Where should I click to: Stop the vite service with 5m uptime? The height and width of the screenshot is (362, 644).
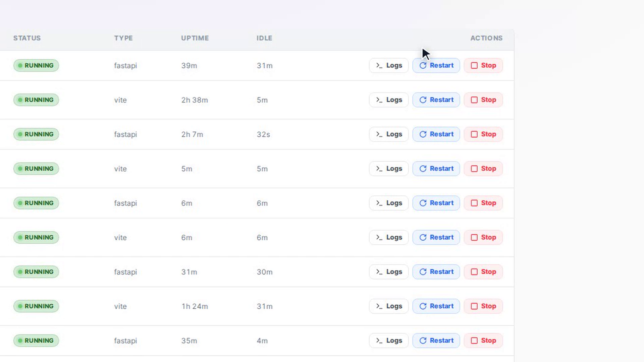[x=483, y=169]
